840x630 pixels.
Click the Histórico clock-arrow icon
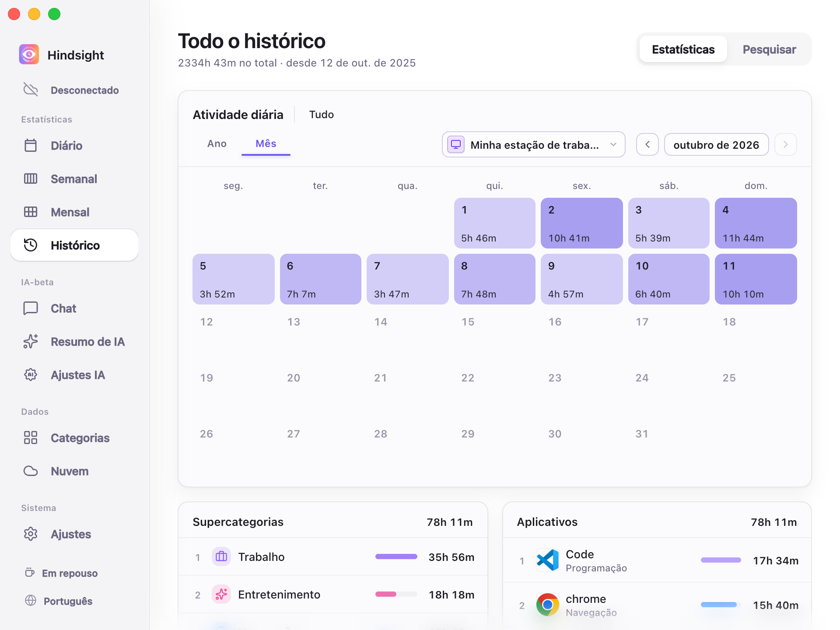pos(31,245)
